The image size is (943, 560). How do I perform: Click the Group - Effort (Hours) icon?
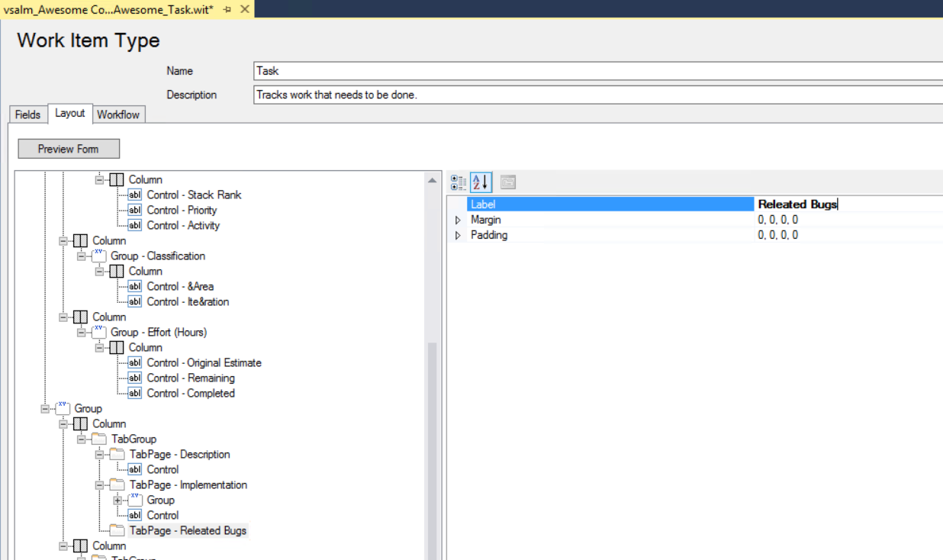pos(98,332)
